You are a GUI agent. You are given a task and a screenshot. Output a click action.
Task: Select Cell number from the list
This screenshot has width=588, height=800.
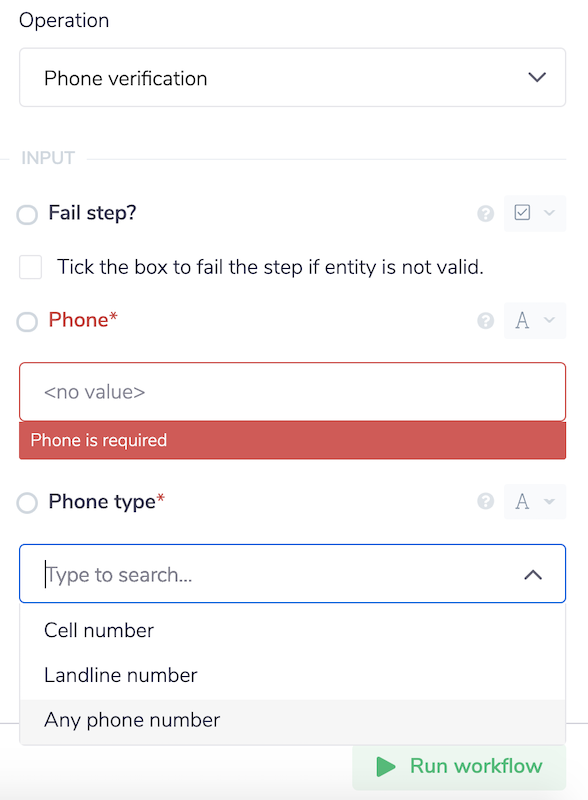pos(98,630)
